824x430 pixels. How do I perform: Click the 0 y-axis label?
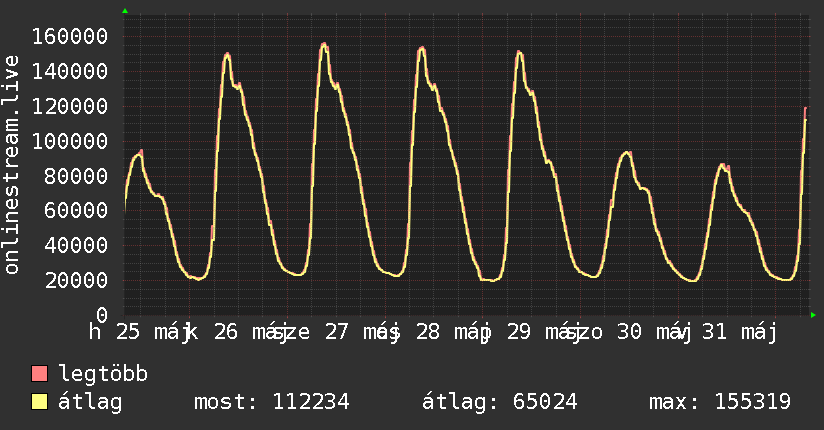(x=102, y=315)
